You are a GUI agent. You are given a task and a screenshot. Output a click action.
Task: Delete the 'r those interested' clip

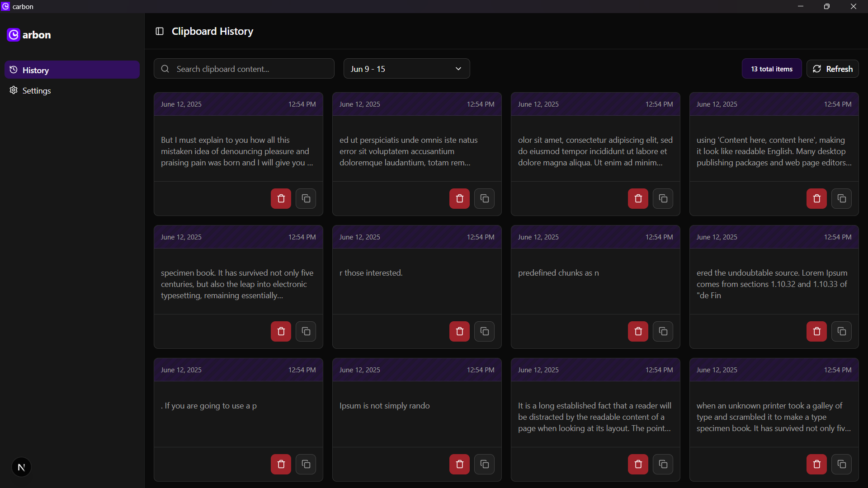point(459,332)
